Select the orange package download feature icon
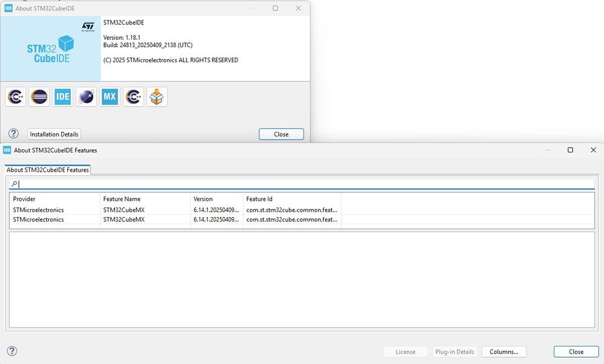Viewport: 604px width, 364px height. [x=157, y=97]
